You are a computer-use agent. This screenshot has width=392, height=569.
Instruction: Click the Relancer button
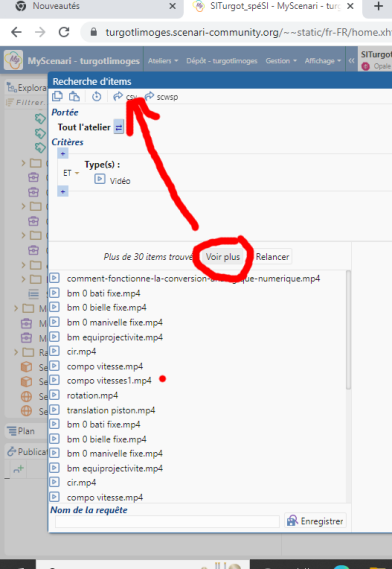272,257
